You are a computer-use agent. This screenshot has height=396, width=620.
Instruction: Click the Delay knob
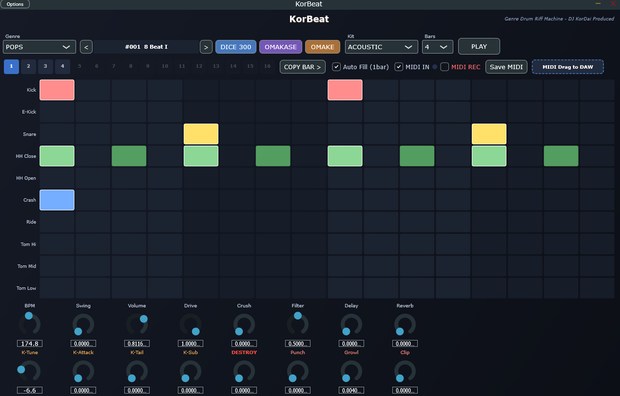351,324
